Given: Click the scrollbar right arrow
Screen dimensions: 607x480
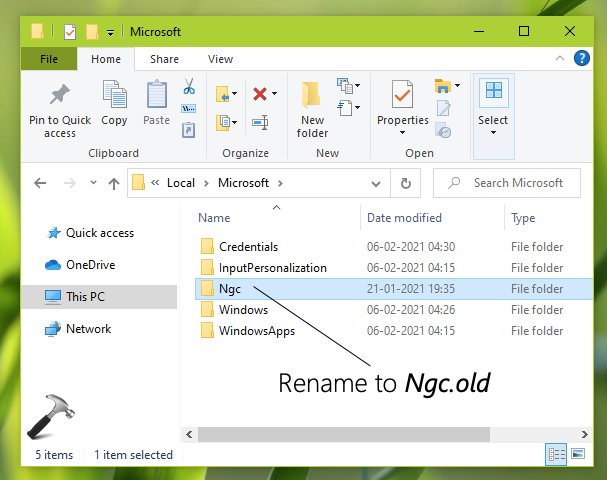Looking at the screenshot, I should 585,434.
